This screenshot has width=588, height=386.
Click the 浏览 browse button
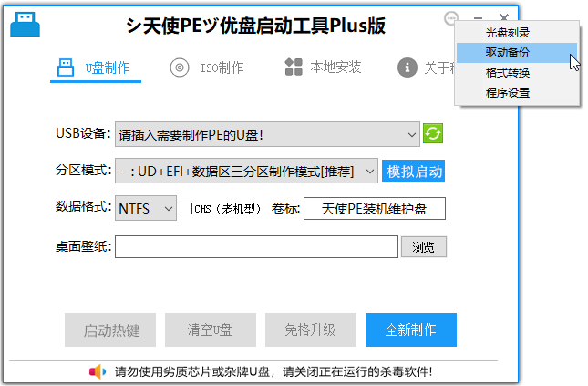pos(424,247)
